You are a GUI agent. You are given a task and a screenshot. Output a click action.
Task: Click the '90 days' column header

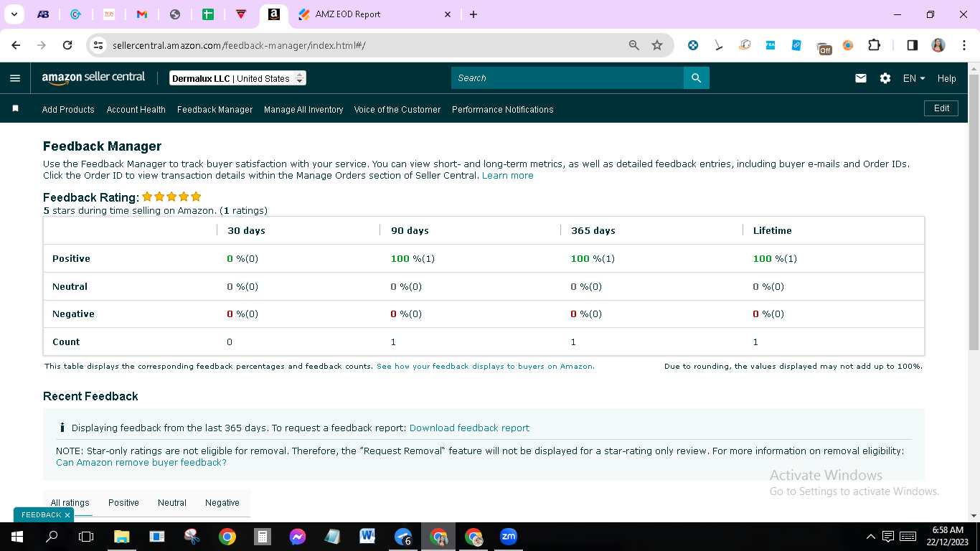pyautogui.click(x=410, y=231)
